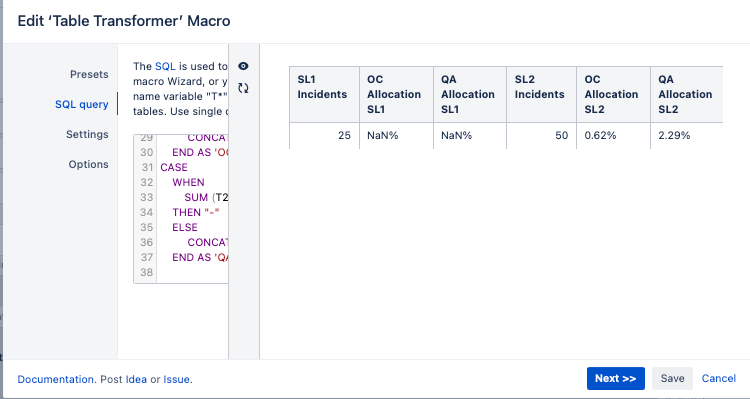Toggle the preview eye icon

[x=243, y=66]
